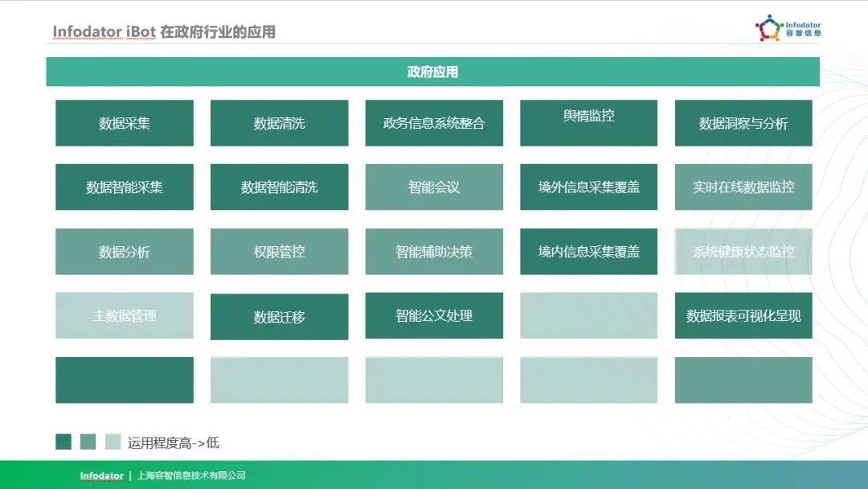Click the Infodator logo in the top corner
This screenshot has height=489, width=868.
788,27
